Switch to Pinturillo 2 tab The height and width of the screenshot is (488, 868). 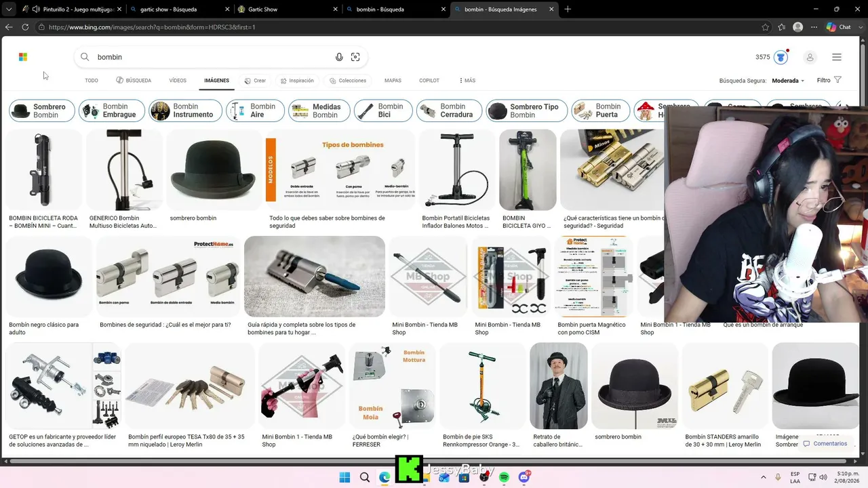[73, 9]
